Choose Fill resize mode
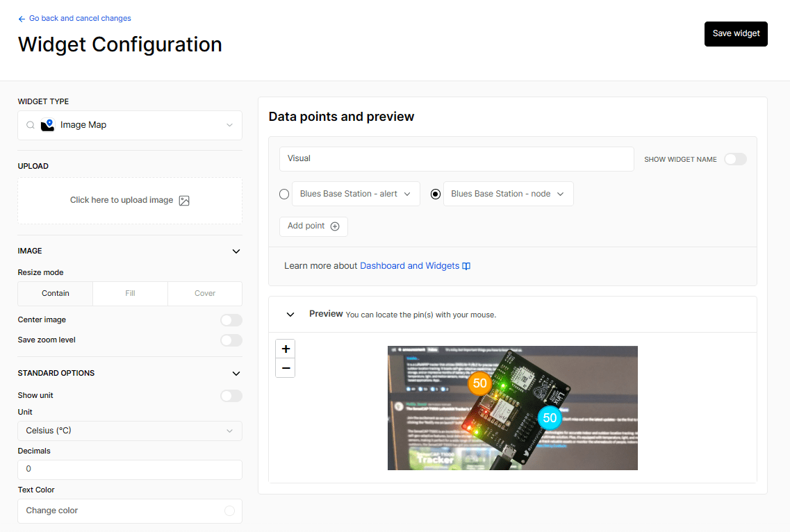This screenshot has height=532, width=790. pos(130,293)
